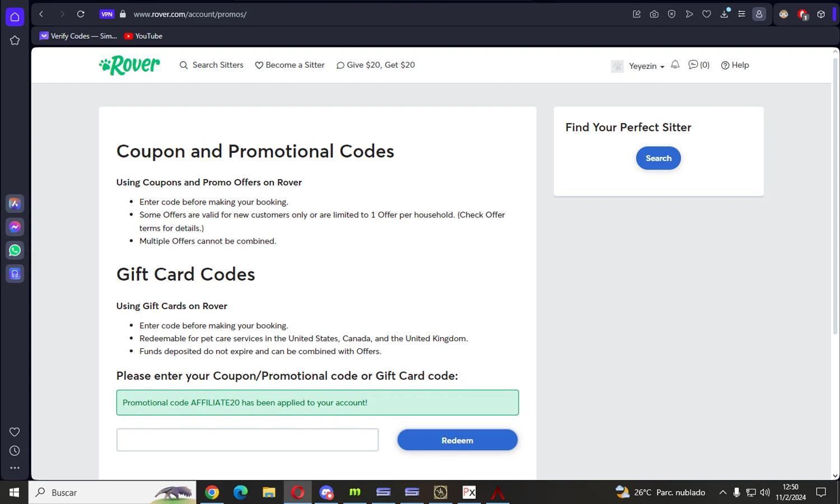Viewport: 840px width, 504px height.
Task: Open sidebar heart pinboards icon
Action: [x=15, y=432]
